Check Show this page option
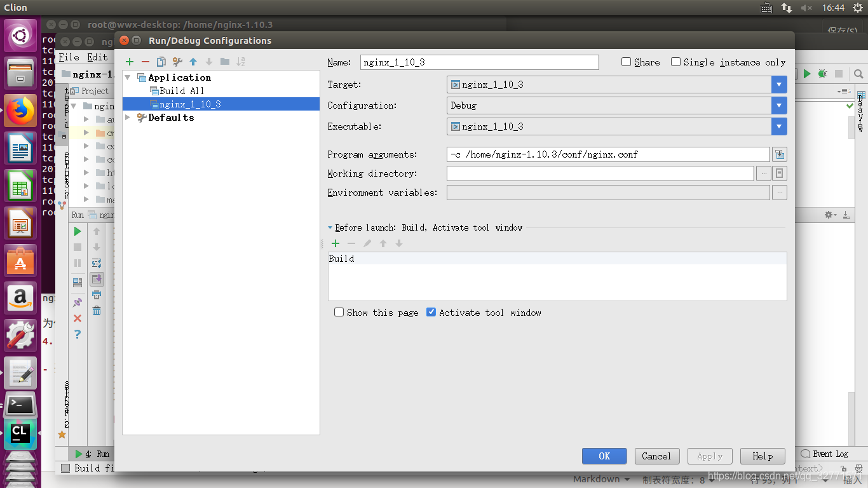Screen dimensions: 868x488 pos(339,312)
